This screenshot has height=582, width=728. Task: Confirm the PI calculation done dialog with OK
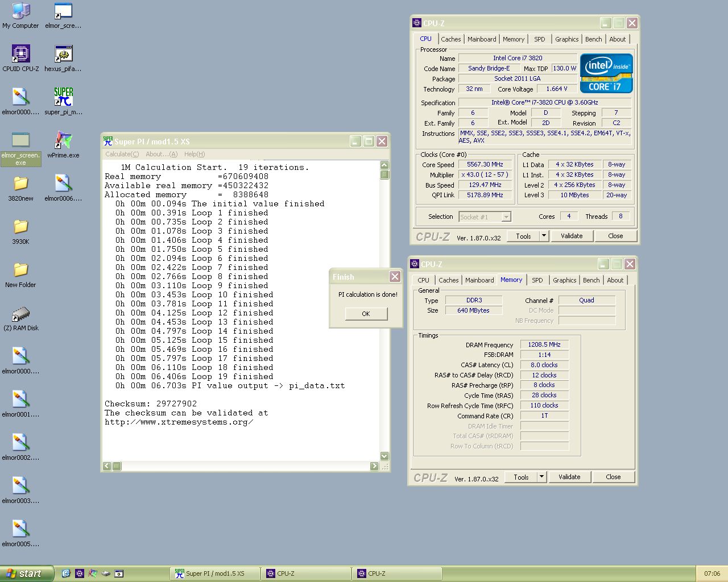click(x=366, y=314)
